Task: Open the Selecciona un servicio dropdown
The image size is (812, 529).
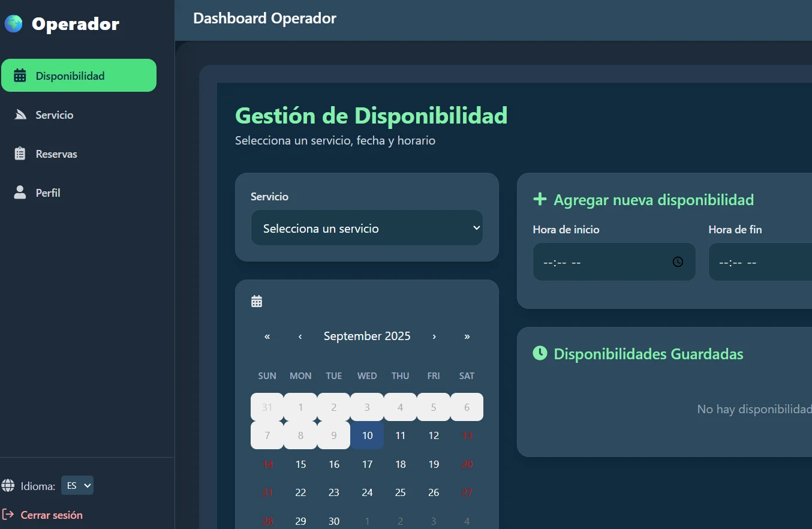Action: point(367,228)
